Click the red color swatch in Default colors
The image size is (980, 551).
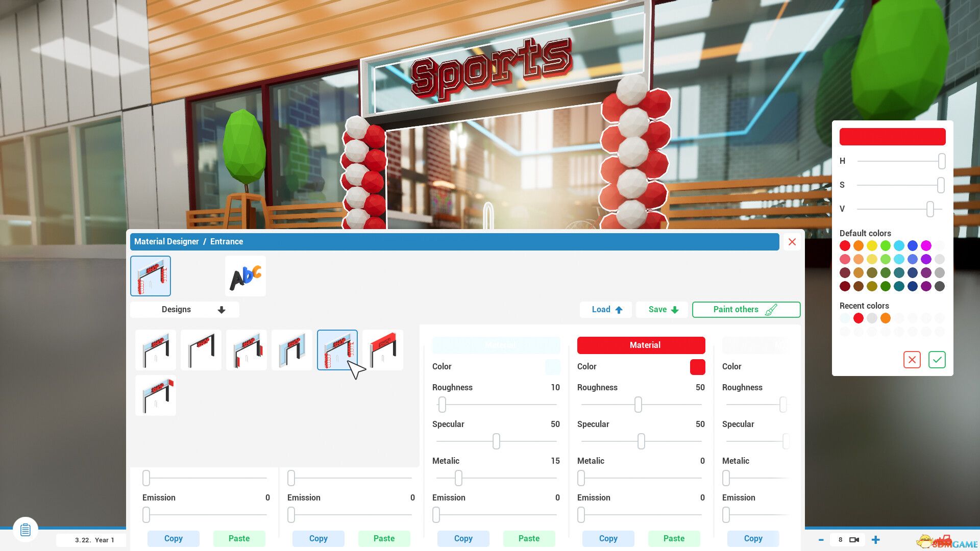click(845, 245)
